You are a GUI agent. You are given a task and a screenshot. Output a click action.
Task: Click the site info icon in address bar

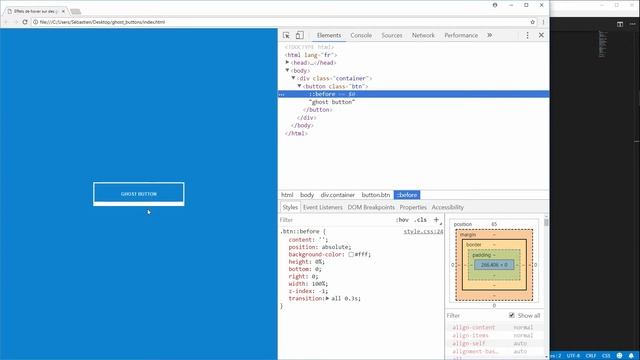pyautogui.click(x=36, y=22)
